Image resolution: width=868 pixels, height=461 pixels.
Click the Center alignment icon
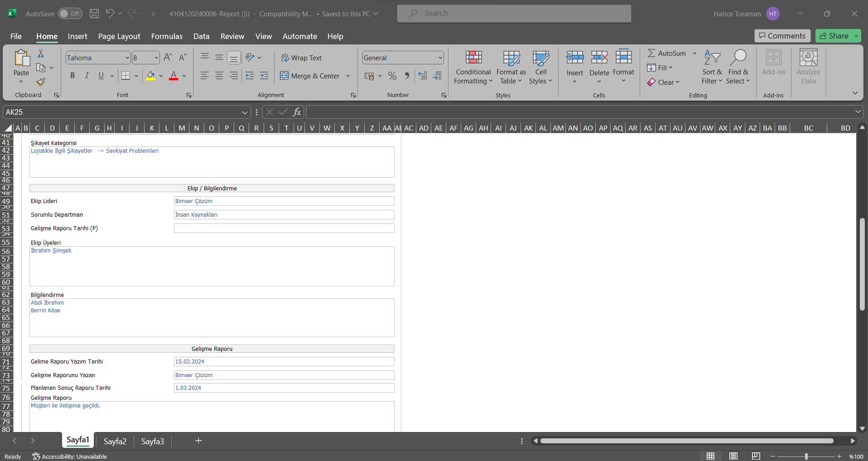[219, 76]
